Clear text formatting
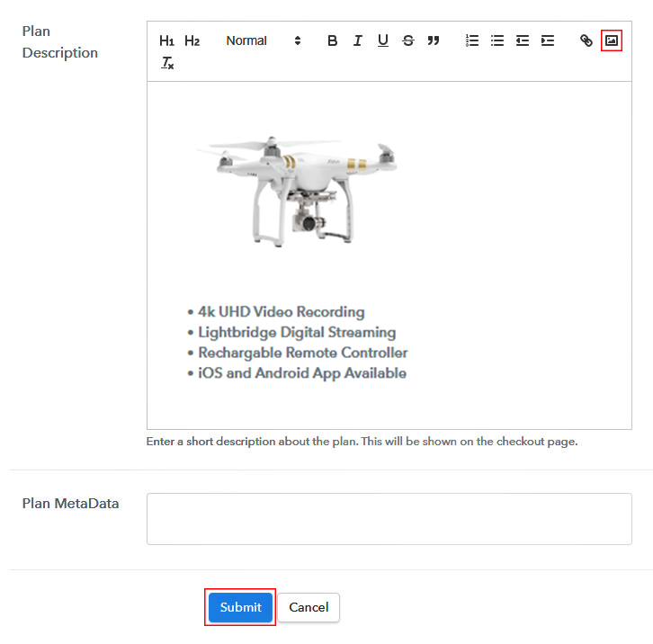 [x=167, y=63]
